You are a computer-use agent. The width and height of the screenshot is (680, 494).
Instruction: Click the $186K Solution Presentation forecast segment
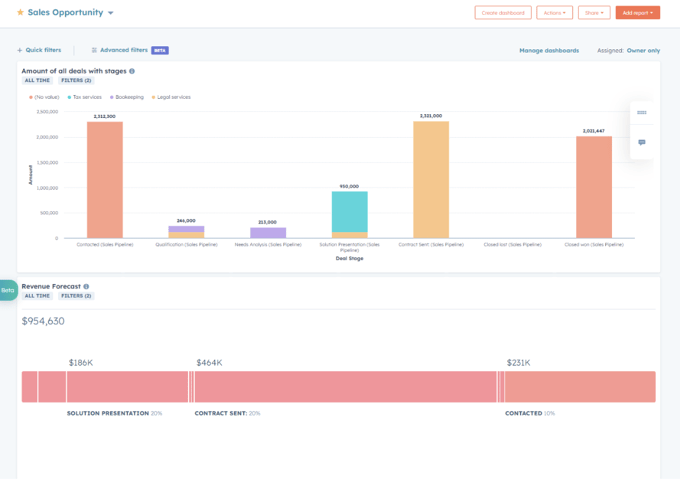point(127,386)
